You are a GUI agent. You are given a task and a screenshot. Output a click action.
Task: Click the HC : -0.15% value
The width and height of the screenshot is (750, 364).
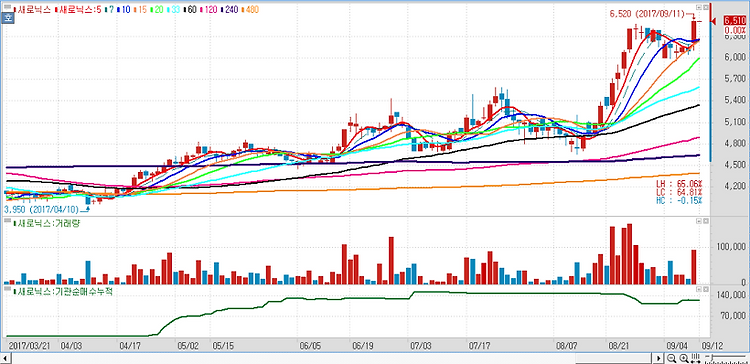coord(679,200)
